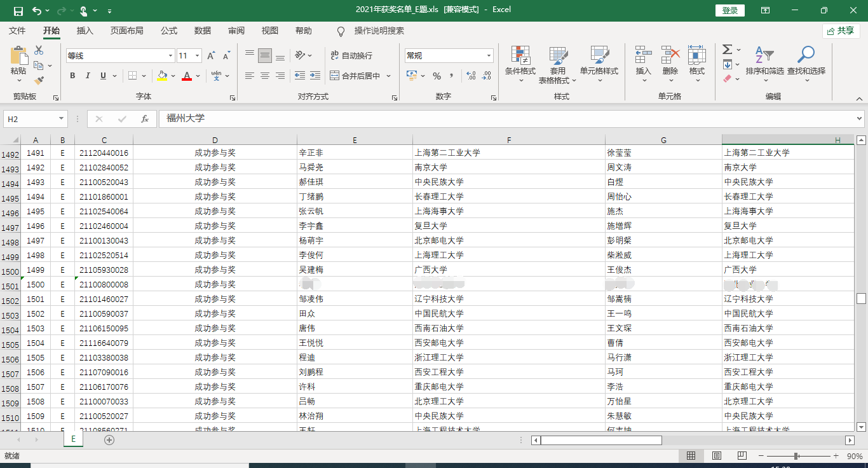Open Customize Quick Access Toolbar dropdown
Image resolution: width=868 pixels, height=468 pixels.
(110, 11)
